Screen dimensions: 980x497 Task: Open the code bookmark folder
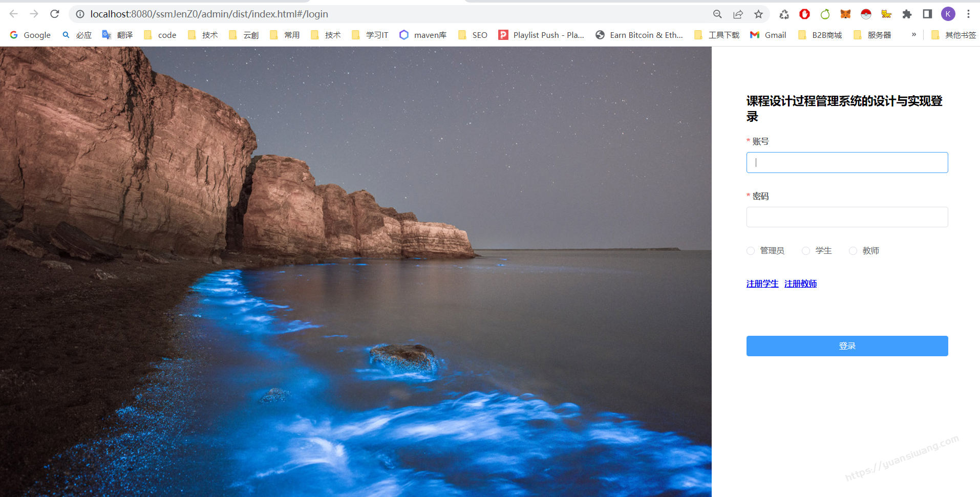tap(160, 35)
